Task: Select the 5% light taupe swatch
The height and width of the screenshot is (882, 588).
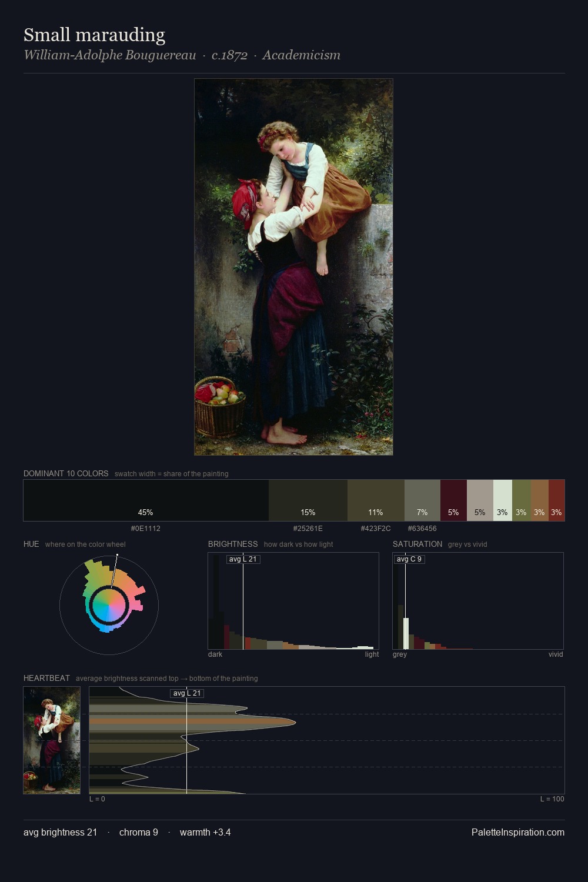Action: click(480, 500)
